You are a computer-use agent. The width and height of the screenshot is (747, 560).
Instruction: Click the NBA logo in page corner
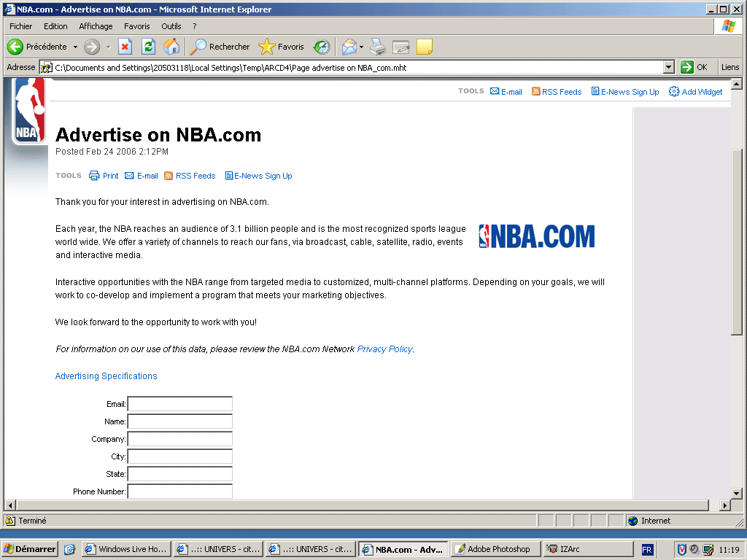(x=29, y=111)
